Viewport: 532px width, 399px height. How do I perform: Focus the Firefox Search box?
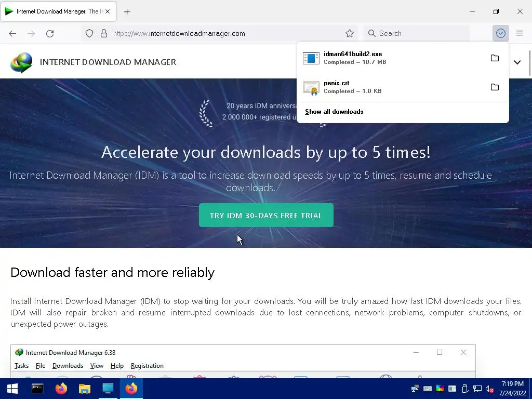coord(417,33)
